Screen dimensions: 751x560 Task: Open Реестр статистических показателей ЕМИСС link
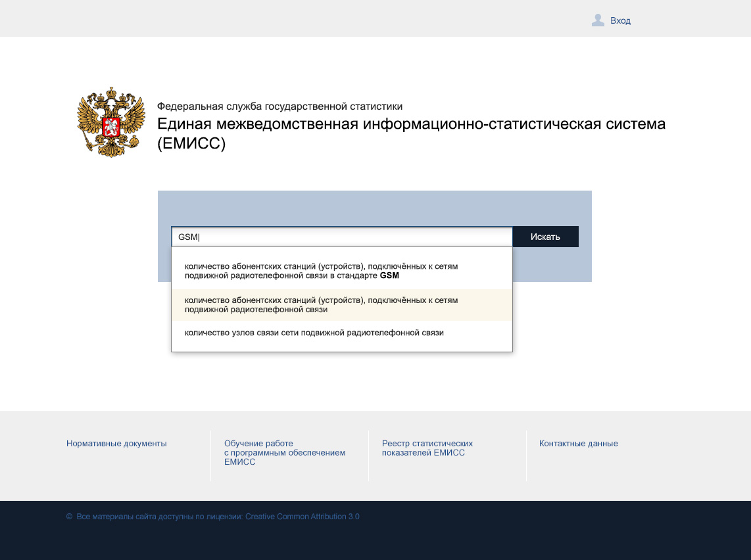click(x=427, y=448)
